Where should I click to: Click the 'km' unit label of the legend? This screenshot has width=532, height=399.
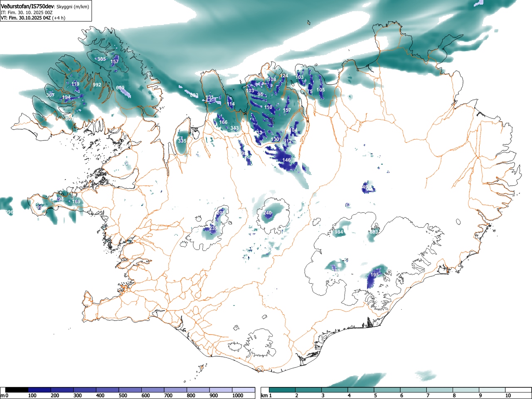pyautogui.click(x=264, y=396)
